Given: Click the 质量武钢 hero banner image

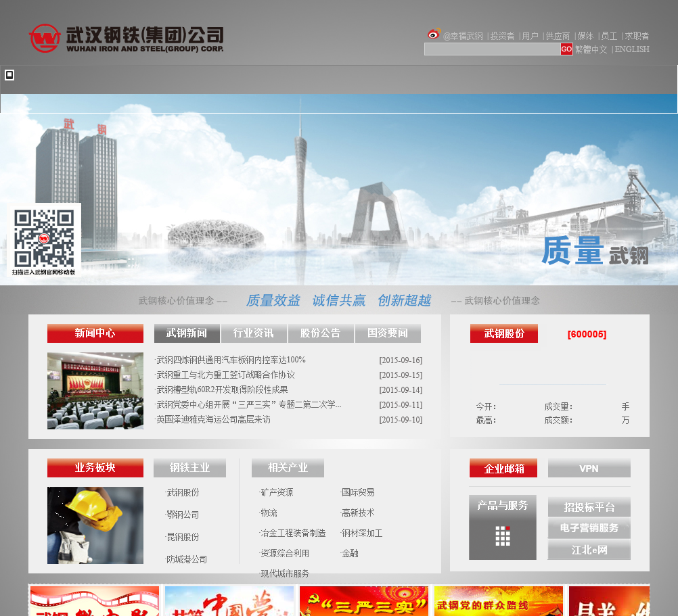Looking at the screenshot, I should 339,190.
